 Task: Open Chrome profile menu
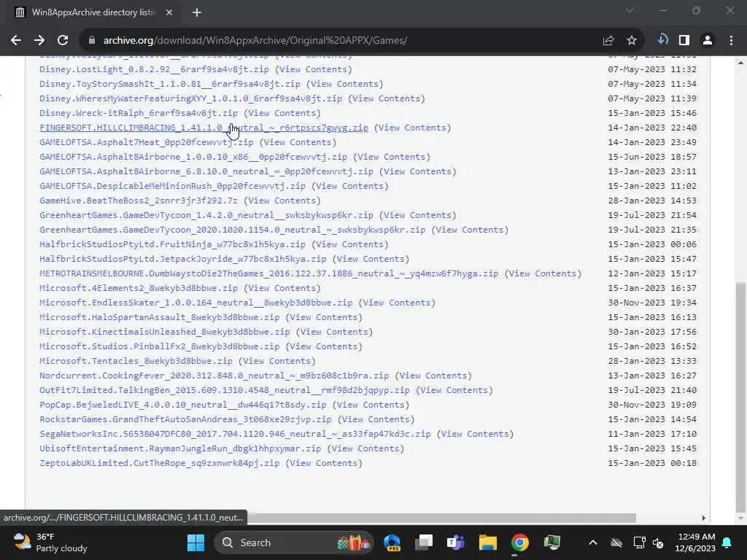click(708, 41)
